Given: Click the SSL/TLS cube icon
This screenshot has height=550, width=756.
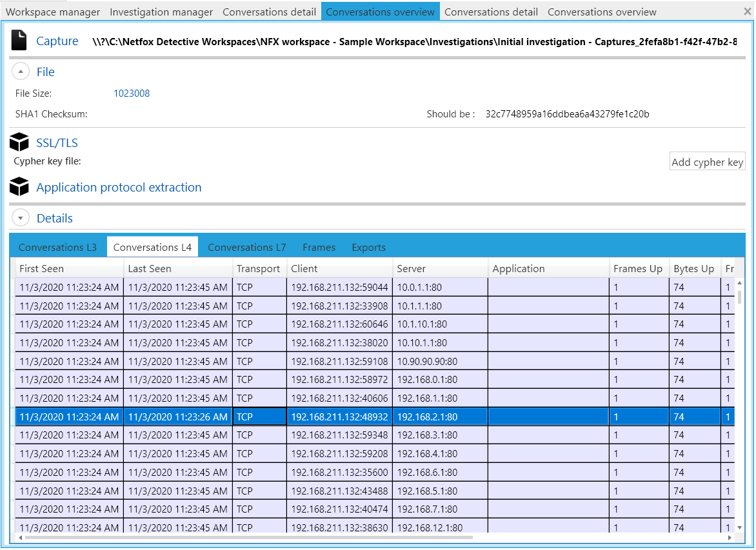Looking at the screenshot, I should tap(19, 143).
